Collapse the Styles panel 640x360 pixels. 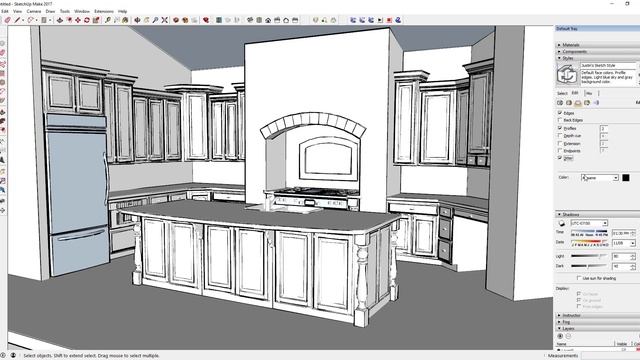coord(598,58)
